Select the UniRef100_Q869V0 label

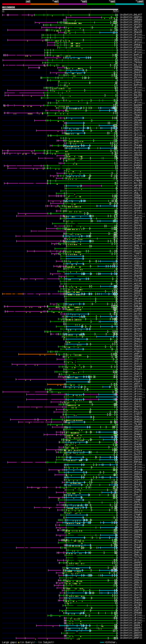131,633
